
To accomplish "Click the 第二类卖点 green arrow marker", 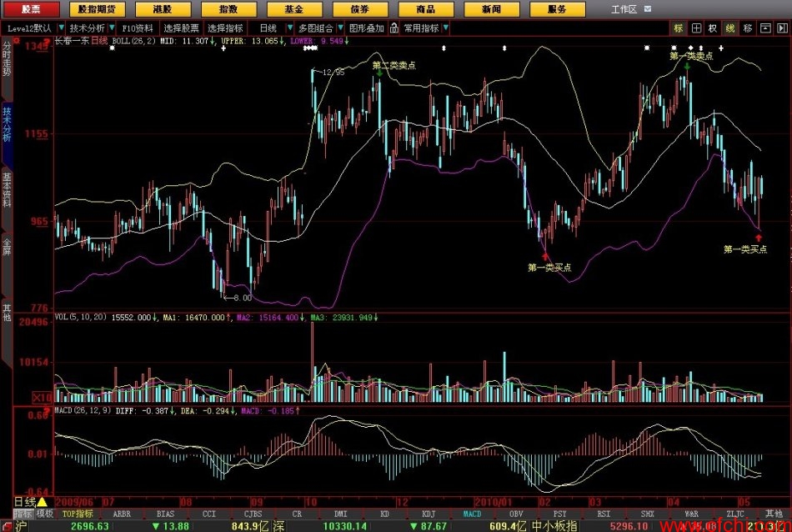I will (x=379, y=73).
